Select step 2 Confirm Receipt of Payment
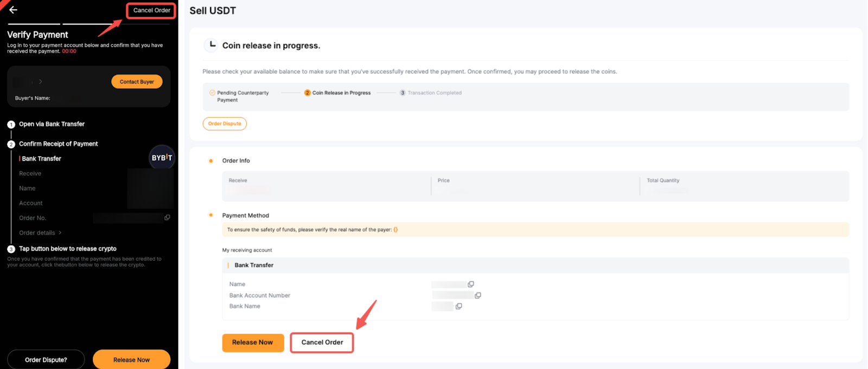This screenshot has height=369, width=868. 58,144
